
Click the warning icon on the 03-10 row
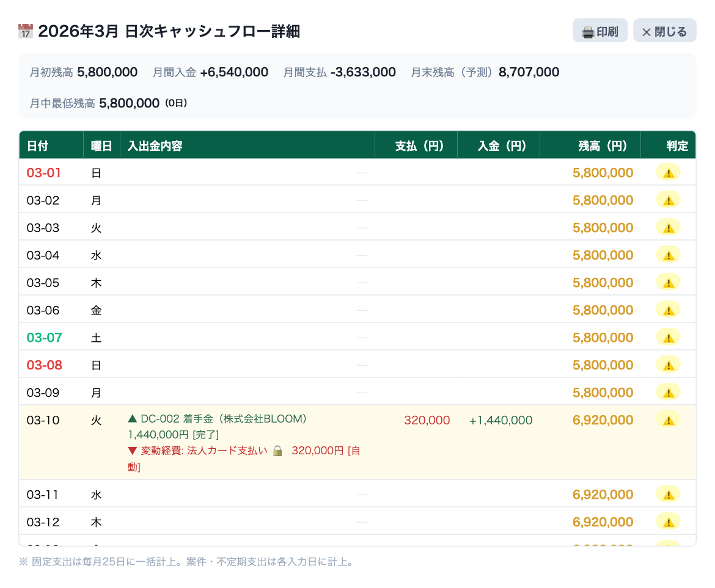click(x=668, y=420)
